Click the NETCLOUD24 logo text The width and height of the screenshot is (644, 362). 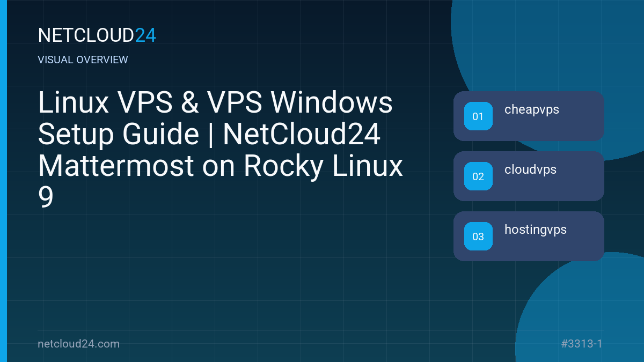[x=97, y=35]
